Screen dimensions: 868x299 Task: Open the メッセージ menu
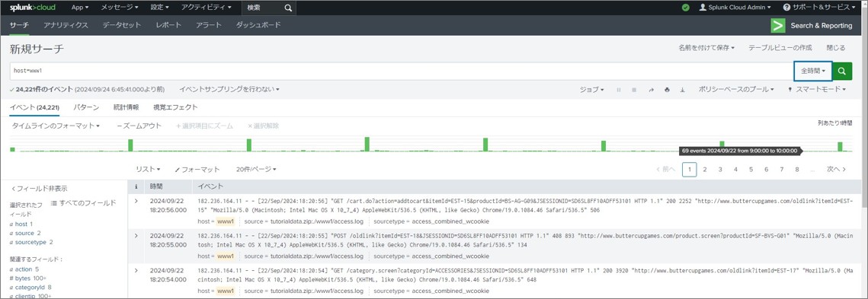point(120,8)
